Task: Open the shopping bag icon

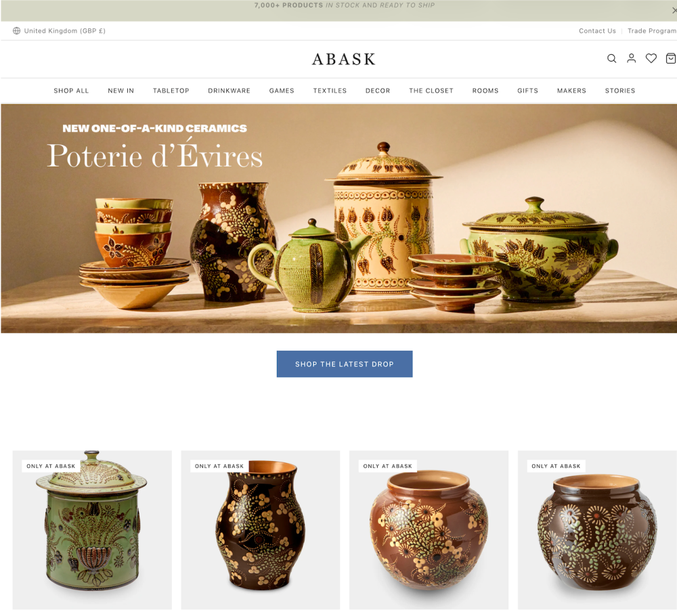Action: 671,58
